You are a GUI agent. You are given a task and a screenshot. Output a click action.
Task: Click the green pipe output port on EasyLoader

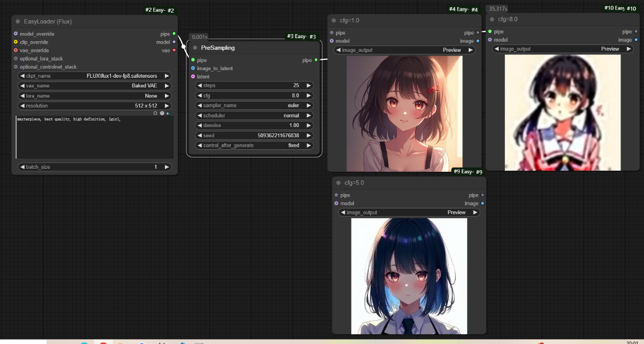tap(174, 34)
